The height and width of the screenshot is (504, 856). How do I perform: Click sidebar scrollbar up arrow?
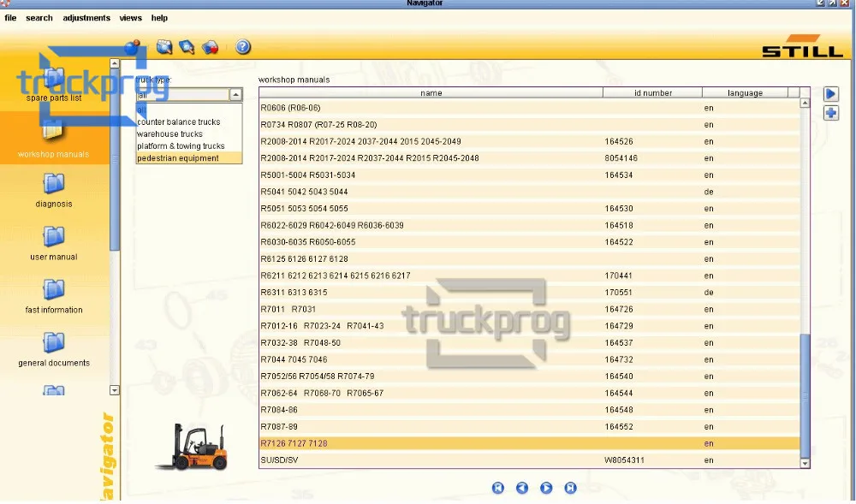[115, 63]
